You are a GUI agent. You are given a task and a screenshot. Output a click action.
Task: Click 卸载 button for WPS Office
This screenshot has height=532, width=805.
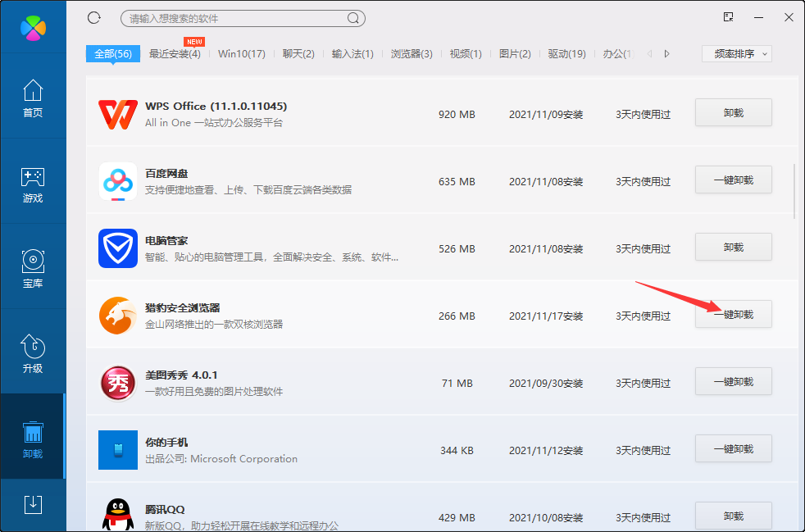(x=733, y=112)
